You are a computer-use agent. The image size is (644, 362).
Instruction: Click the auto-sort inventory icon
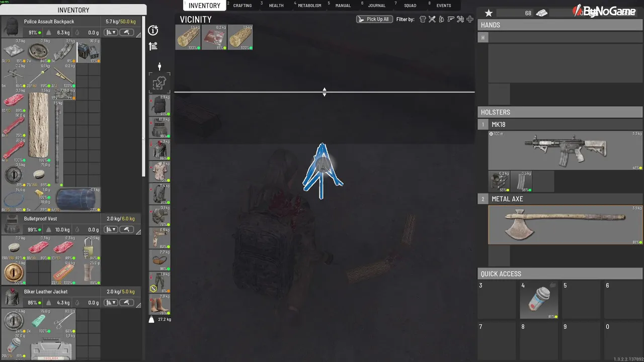153,46
